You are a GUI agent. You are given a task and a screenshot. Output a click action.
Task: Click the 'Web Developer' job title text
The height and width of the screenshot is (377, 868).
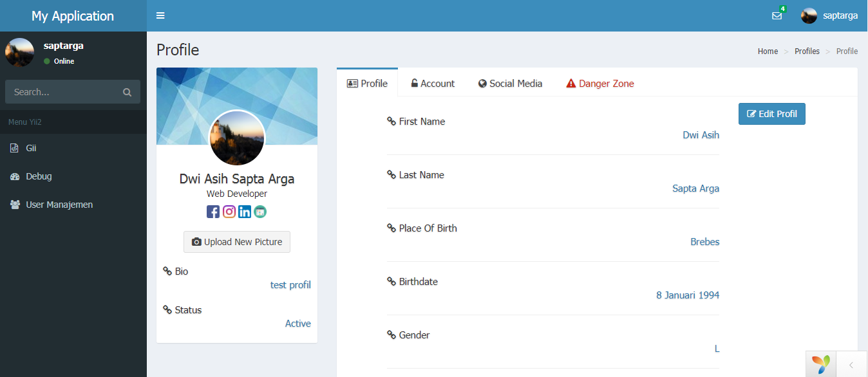click(237, 194)
